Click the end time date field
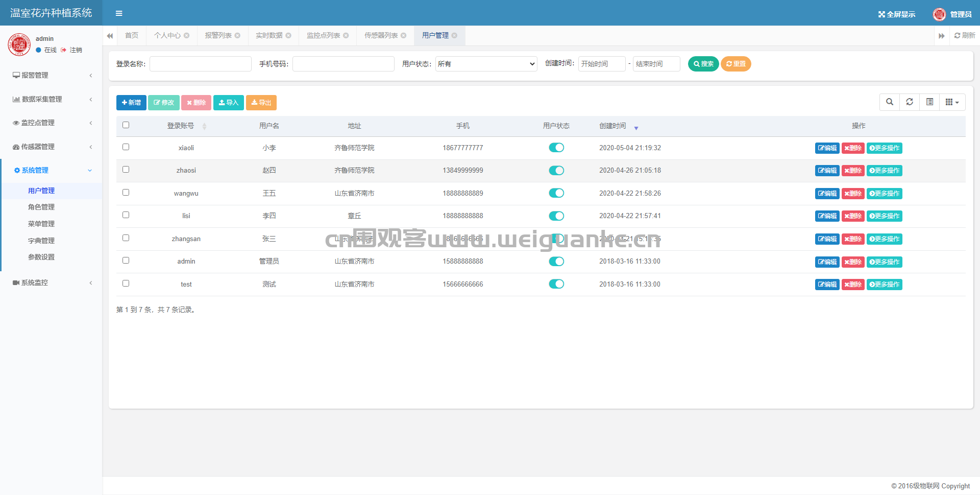The width and height of the screenshot is (980, 495). click(x=656, y=64)
